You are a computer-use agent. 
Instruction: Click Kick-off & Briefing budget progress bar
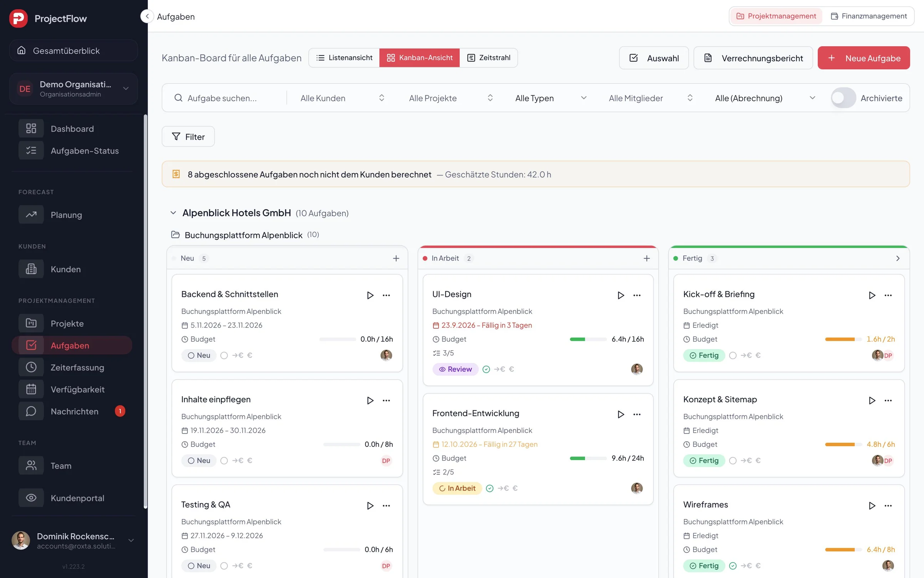843,339
